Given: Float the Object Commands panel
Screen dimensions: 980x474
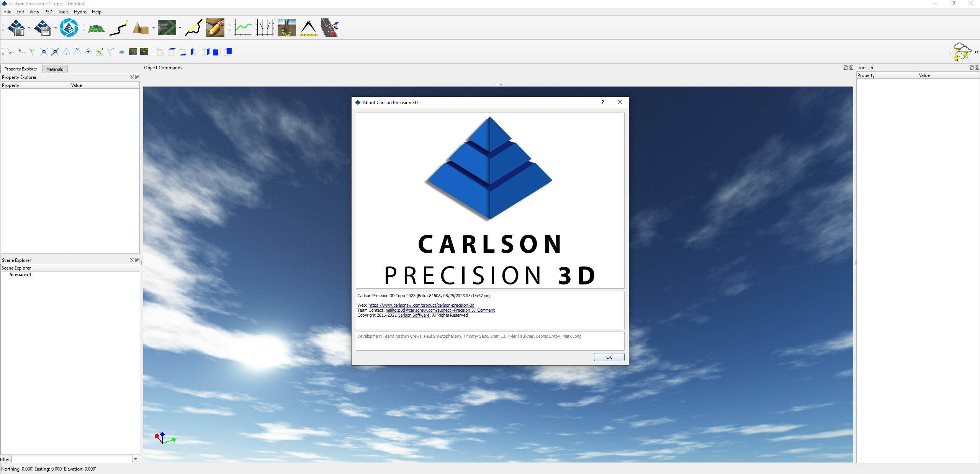Looking at the screenshot, I should (846, 68).
